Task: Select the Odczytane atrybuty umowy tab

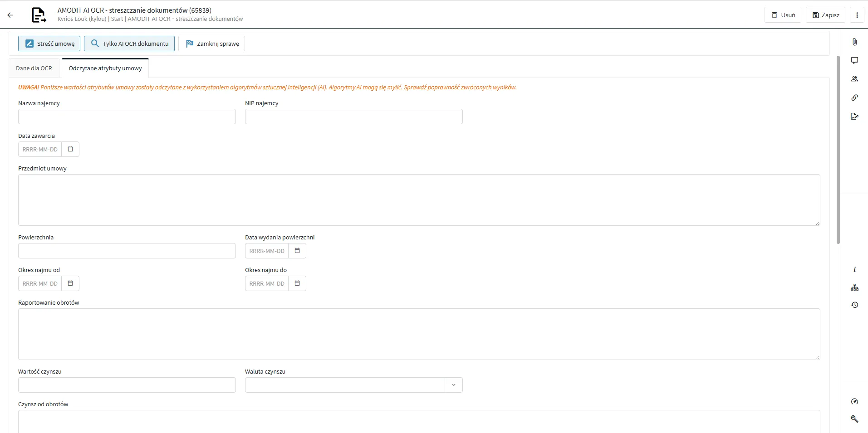Action: (x=105, y=68)
